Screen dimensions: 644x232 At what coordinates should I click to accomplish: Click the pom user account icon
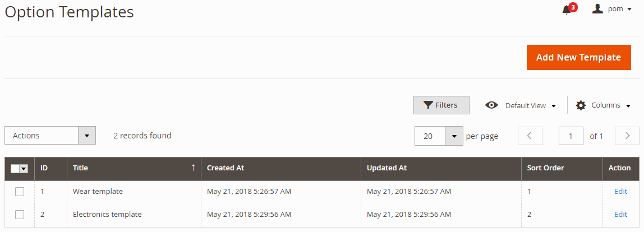coord(597,9)
